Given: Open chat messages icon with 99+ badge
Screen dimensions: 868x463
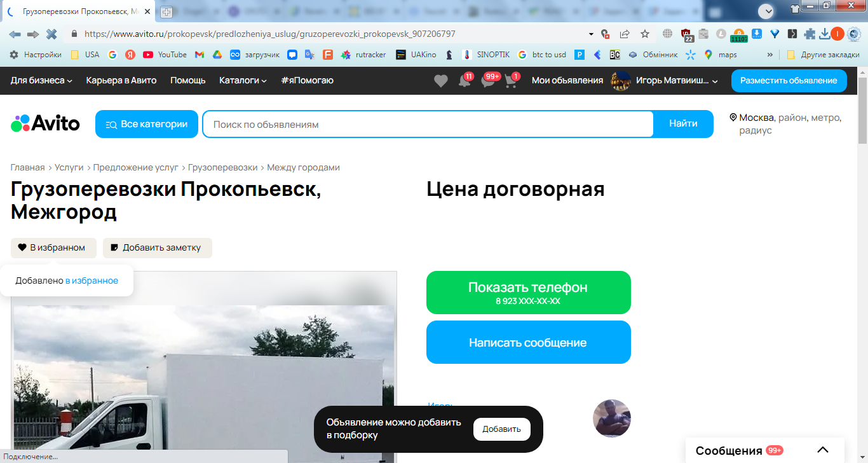Looking at the screenshot, I should pos(488,81).
